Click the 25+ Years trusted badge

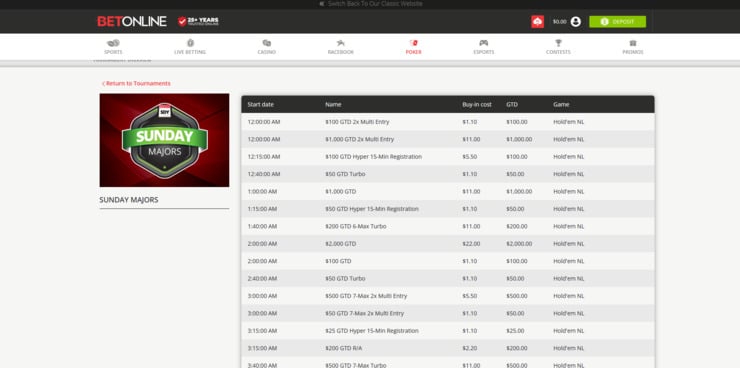click(x=198, y=21)
